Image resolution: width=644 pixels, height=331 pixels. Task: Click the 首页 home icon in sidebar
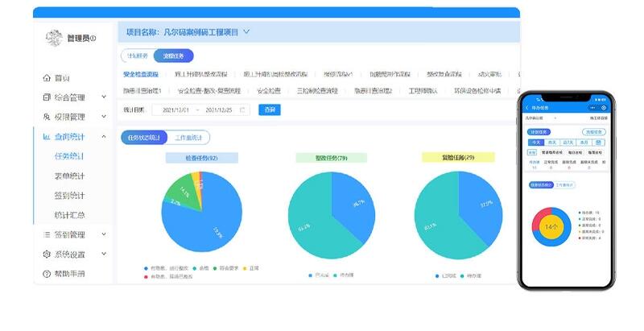click(x=46, y=78)
